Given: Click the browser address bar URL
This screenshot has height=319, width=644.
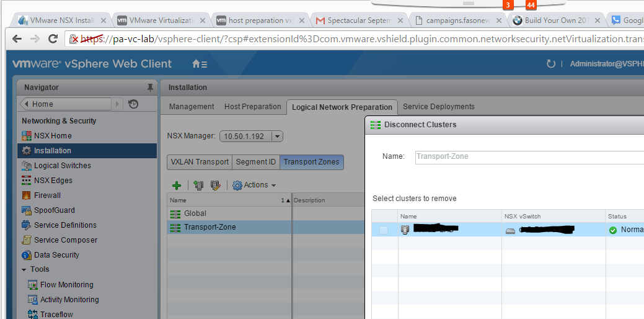Looking at the screenshot, I should (x=355, y=39).
